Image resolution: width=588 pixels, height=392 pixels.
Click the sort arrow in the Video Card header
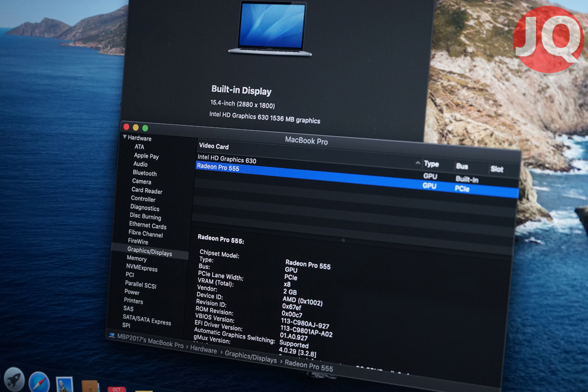coord(418,163)
